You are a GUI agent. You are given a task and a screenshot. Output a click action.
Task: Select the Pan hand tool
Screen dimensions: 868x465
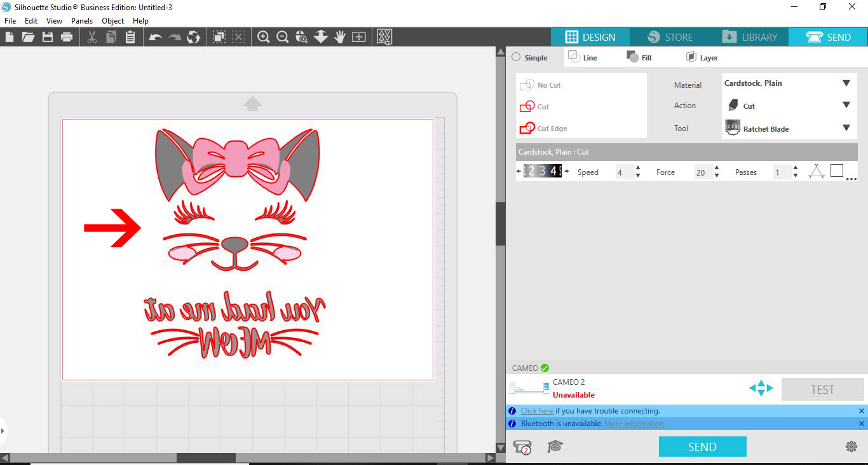[x=340, y=37]
